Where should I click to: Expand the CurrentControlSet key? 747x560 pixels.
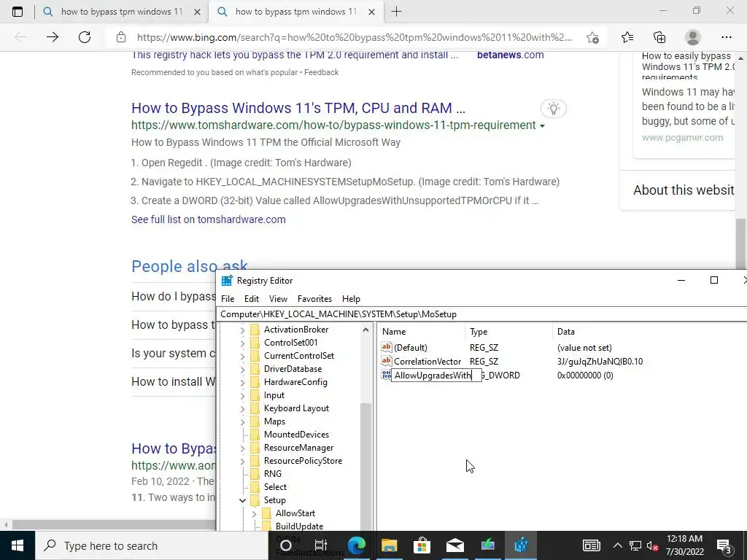point(242,356)
